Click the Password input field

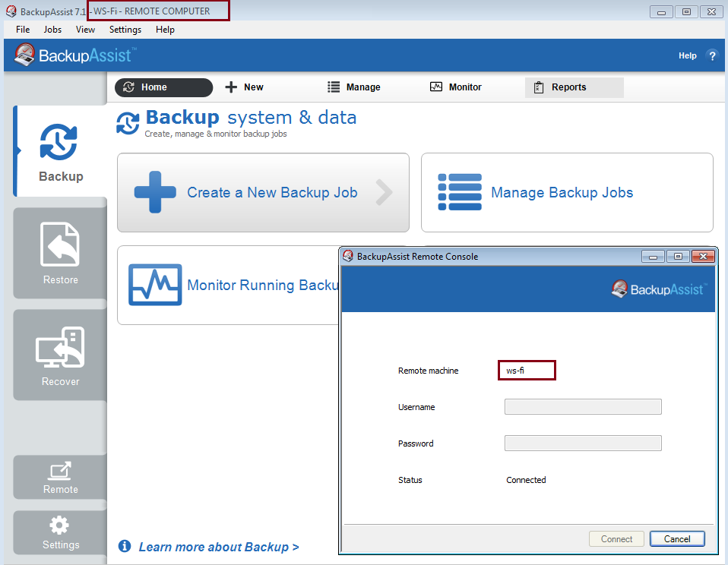(583, 443)
